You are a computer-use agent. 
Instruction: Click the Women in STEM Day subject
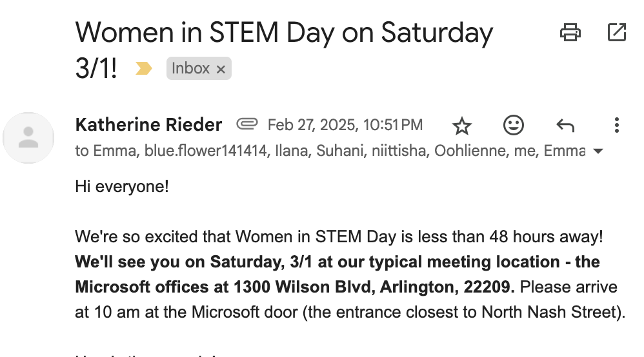(x=284, y=32)
